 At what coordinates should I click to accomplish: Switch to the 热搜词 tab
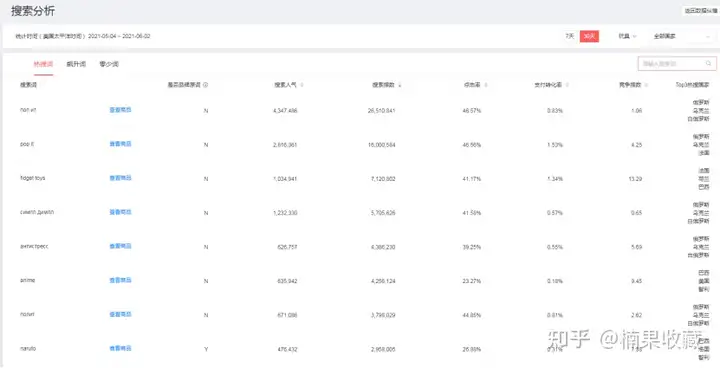click(x=43, y=64)
